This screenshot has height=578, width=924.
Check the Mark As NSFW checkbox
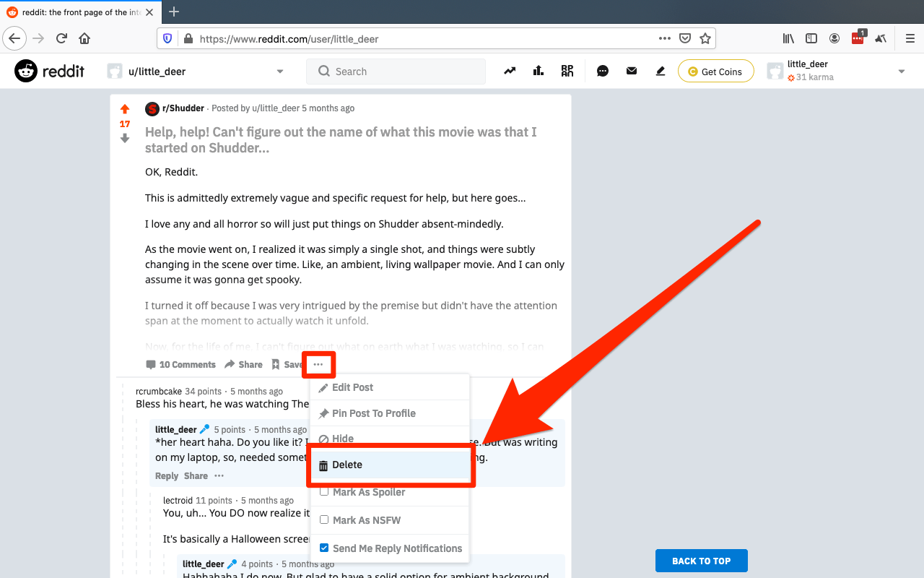[x=324, y=519]
